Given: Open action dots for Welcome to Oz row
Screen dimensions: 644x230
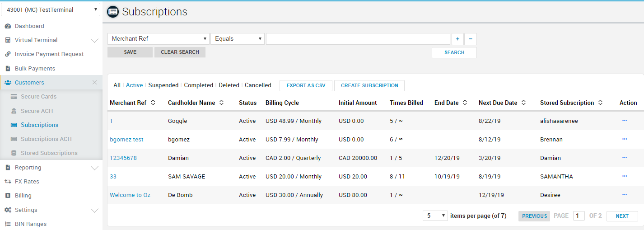Looking at the screenshot, I should click(625, 195).
